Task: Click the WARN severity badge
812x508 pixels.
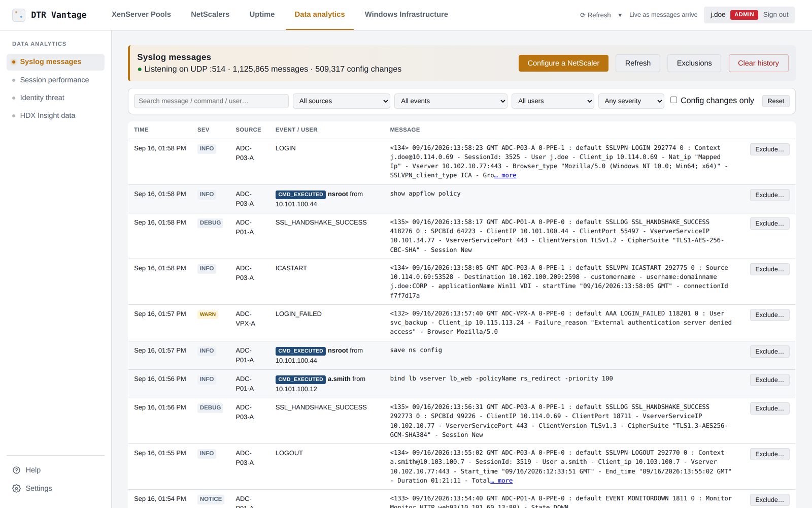Action: tap(208, 314)
